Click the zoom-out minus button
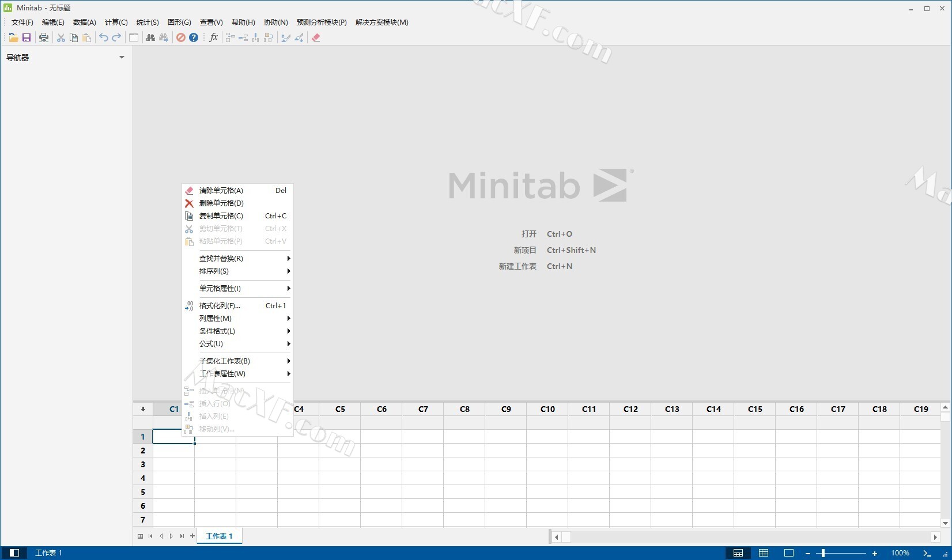 click(808, 553)
